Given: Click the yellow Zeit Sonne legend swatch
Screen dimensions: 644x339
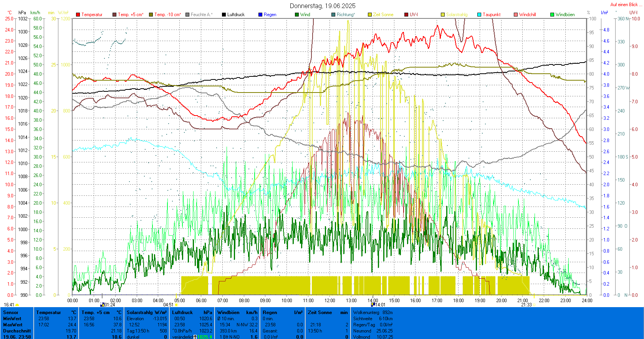Looking at the screenshot, I should (370, 15).
